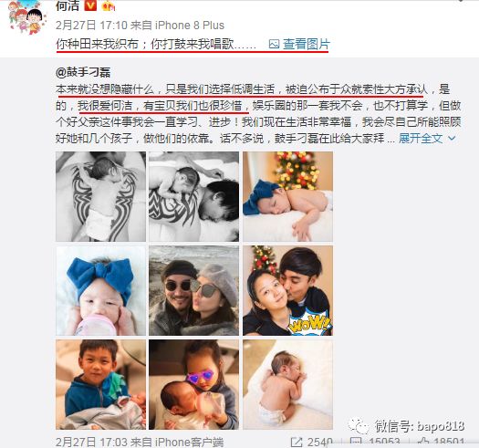479x448 pixels.
Task: Open the baby with blue bow bottle photo
Action: (100, 291)
